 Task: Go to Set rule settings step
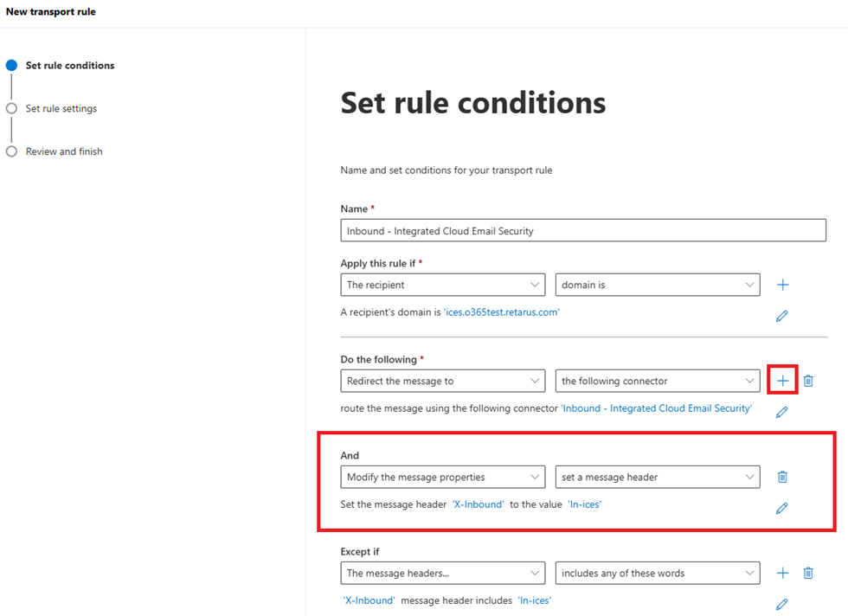61,109
